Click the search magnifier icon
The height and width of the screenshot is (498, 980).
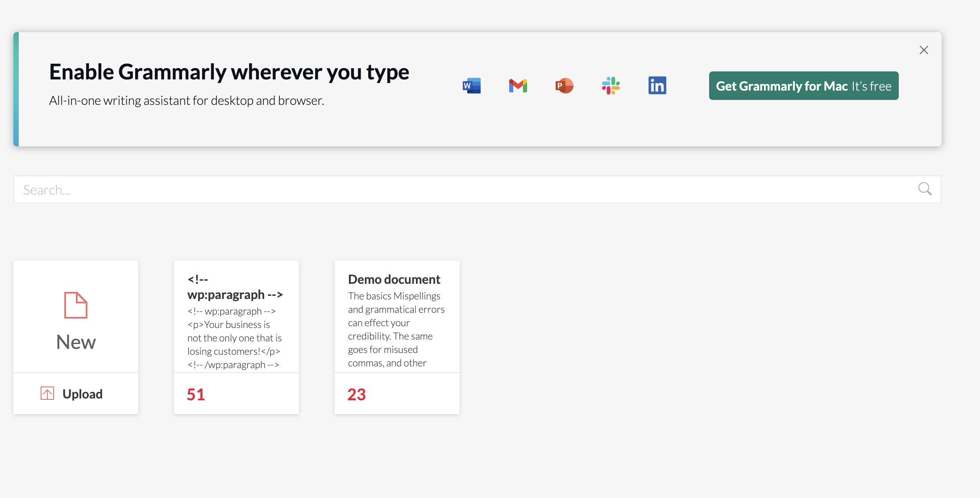tap(925, 189)
